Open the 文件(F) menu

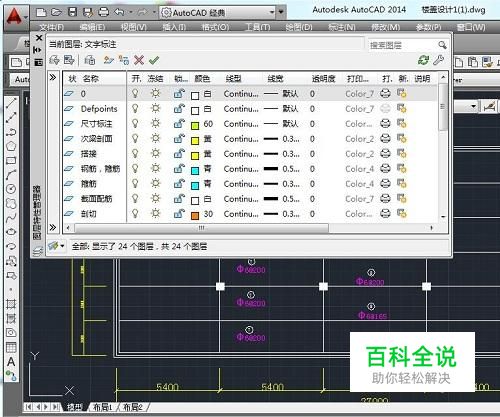click(52, 27)
